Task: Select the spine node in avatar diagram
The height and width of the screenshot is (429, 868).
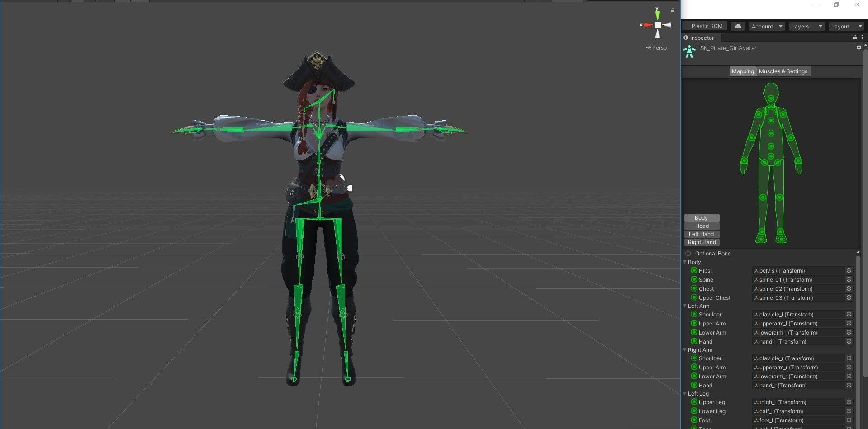Action: [771, 146]
